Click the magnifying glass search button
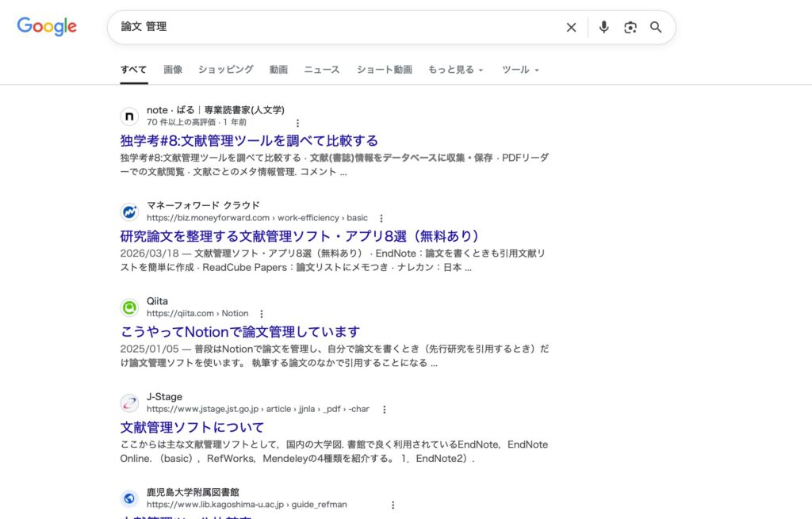 [x=656, y=28]
